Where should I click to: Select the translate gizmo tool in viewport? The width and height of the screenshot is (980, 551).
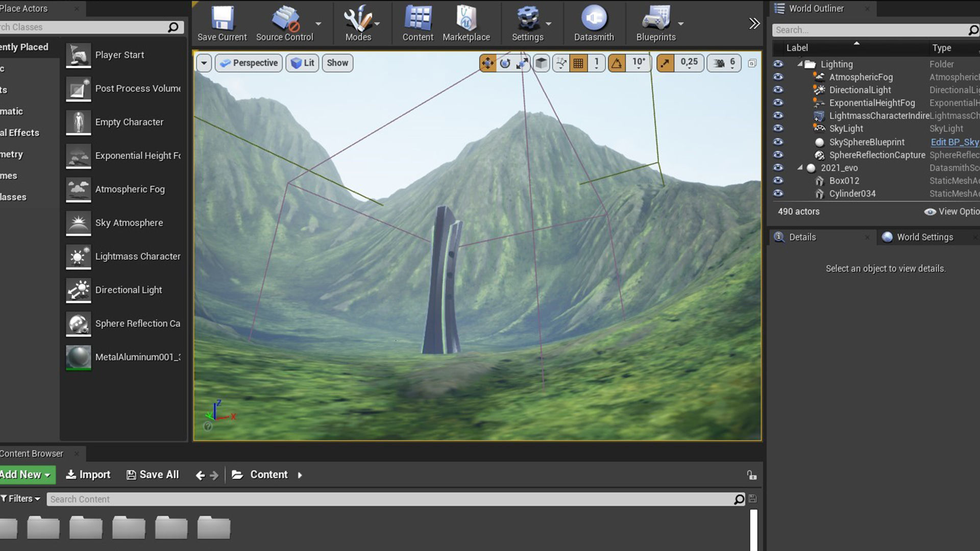(487, 63)
